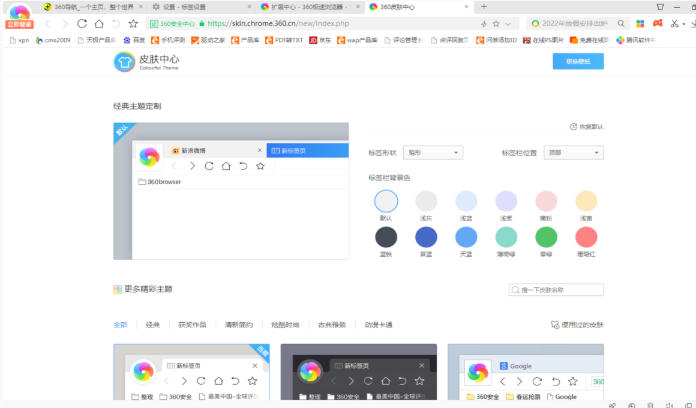Expand the address bar chevron dropdown
Image resolution: width=696 pixels, height=408 pixels.
(x=508, y=24)
